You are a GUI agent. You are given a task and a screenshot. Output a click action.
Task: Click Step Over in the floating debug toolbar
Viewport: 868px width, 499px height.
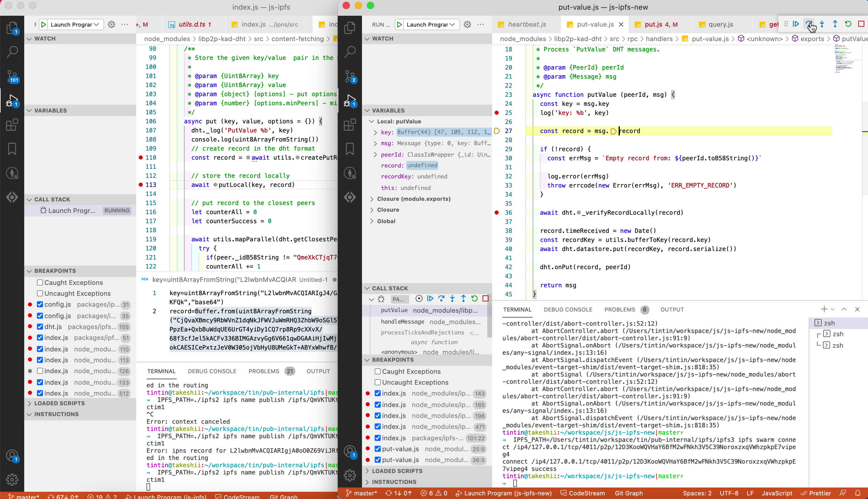[x=809, y=24]
